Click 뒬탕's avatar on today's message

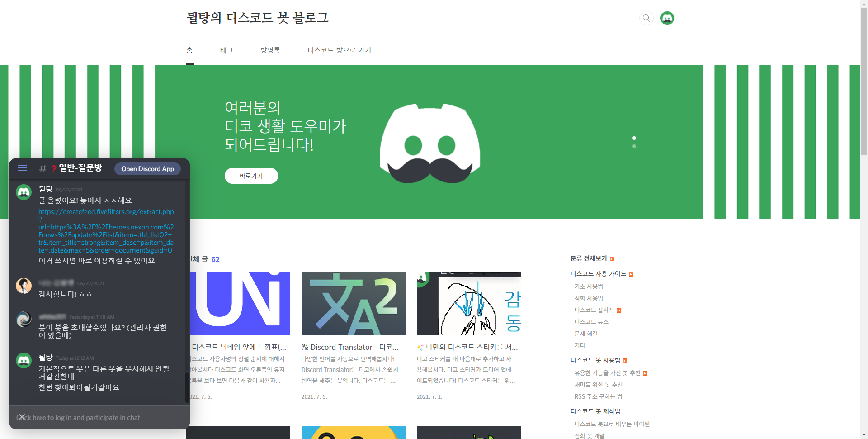click(24, 361)
